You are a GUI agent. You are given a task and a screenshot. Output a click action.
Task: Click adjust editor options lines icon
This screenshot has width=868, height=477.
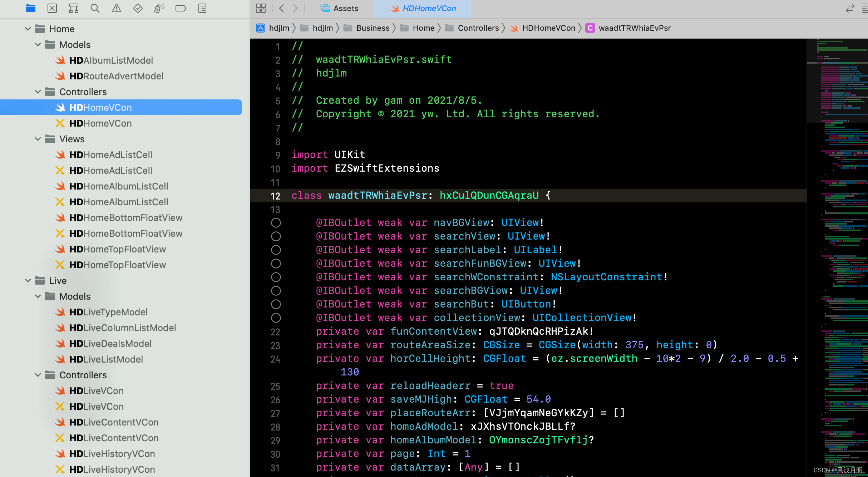pyautogui.click(x=865, y=8)
